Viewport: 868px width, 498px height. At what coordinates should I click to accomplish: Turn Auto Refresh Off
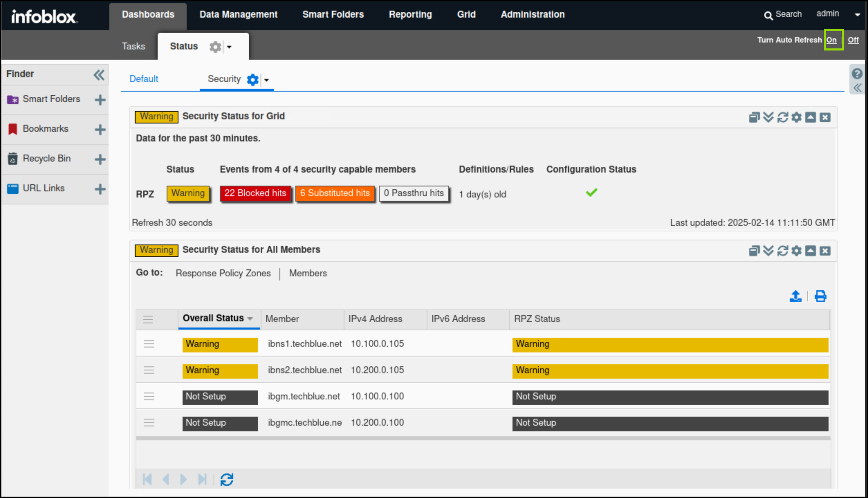pyautogui.click(x=853, y=40)
